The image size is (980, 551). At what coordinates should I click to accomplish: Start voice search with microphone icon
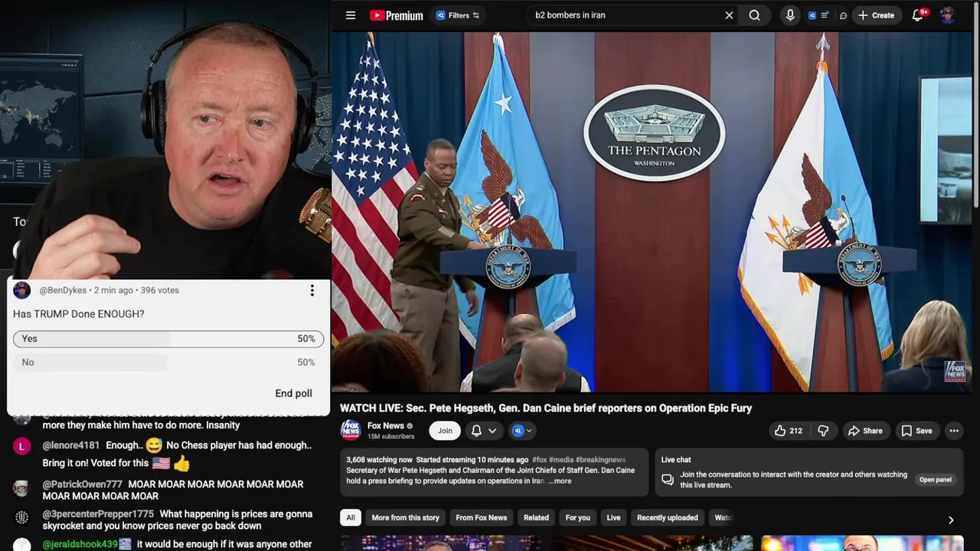pos(790,15)
